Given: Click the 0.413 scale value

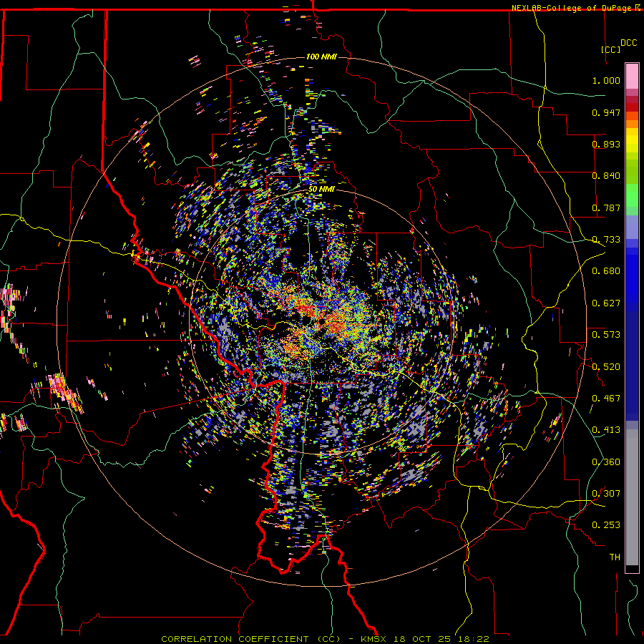Looking at the screenshot, I should 606,430.
